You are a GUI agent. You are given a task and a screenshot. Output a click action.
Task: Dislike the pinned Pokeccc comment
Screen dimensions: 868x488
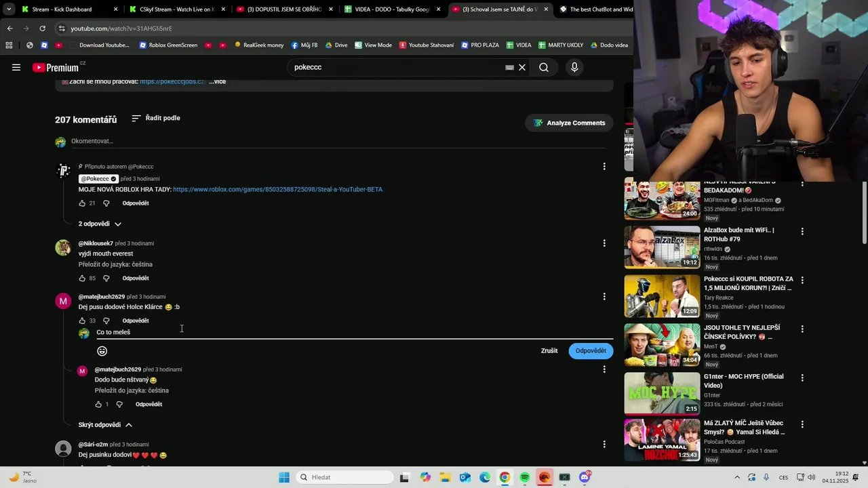106,203
